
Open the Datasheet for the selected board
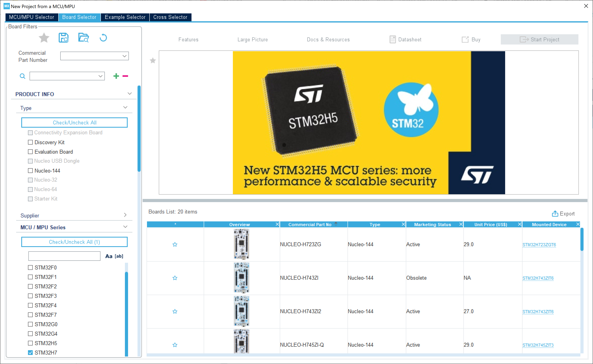405,39
